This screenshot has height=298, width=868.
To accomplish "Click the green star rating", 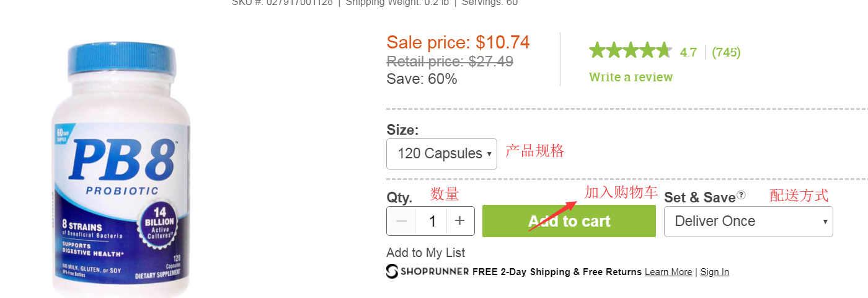I will [x=630, y=51].
